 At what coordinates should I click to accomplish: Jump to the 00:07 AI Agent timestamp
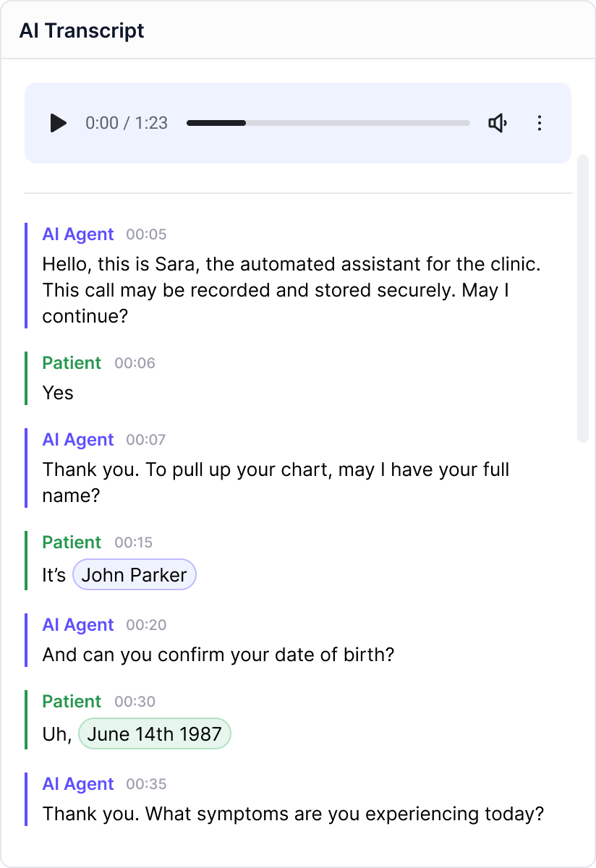[146, 440]
